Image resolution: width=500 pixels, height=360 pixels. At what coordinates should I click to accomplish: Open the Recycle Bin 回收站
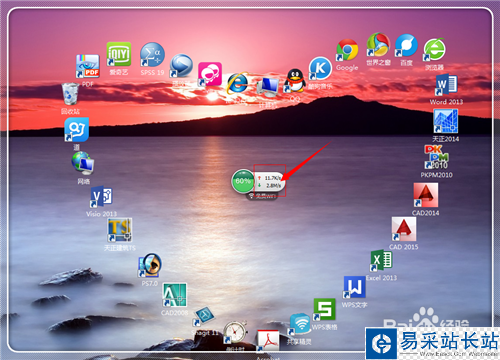[x=70, y=94]
